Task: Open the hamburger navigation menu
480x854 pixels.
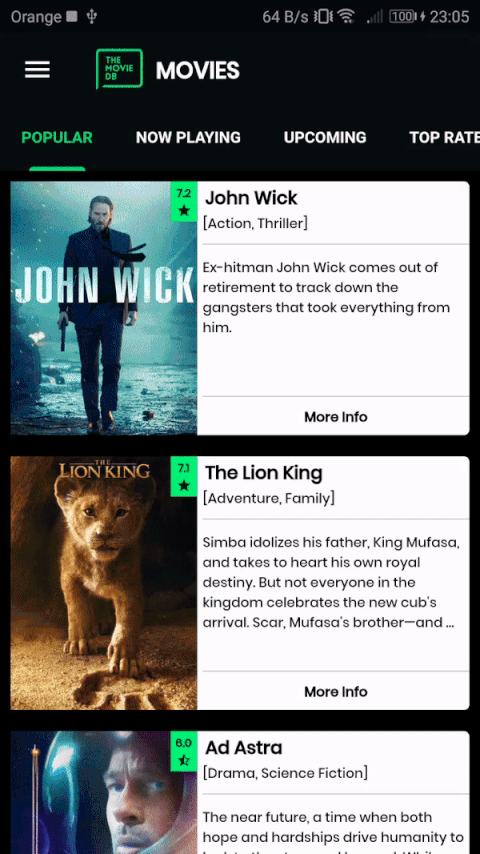Action: coord(37,70)
